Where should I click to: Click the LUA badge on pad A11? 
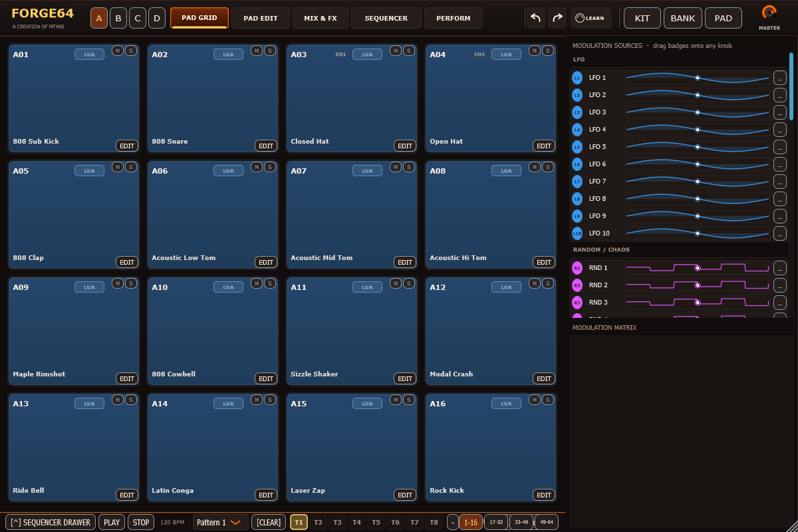[367, 287]
